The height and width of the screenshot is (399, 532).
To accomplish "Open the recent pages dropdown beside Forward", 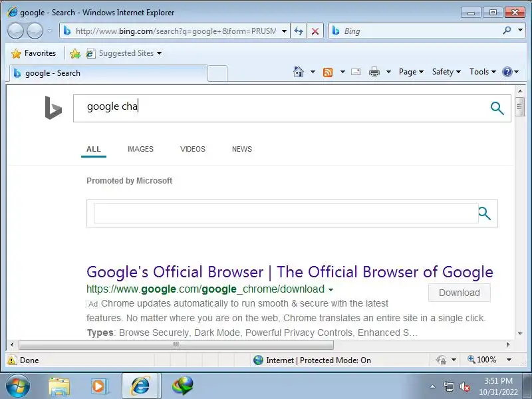I will (x=49, y=31).
